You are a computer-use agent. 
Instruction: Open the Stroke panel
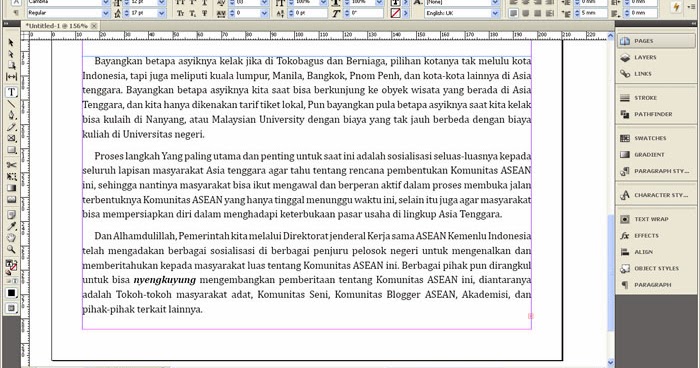[656, 98]
